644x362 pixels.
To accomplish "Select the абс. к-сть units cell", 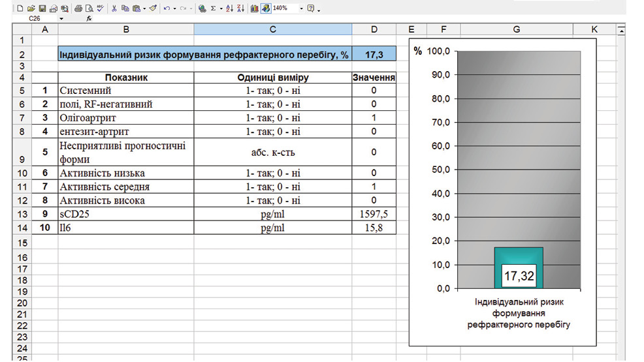I will 273,152.
